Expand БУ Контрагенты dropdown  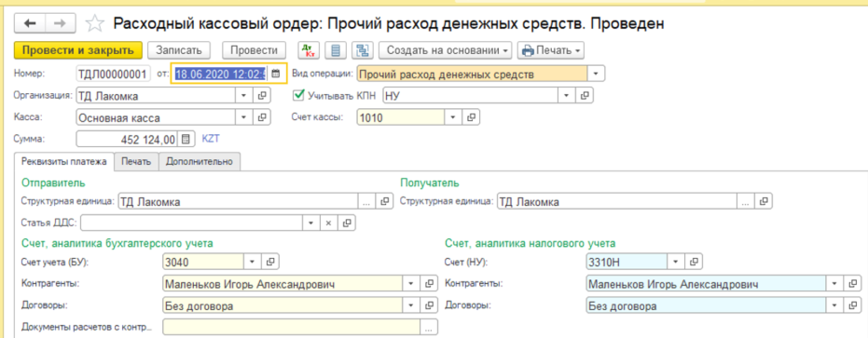(411, 283)
